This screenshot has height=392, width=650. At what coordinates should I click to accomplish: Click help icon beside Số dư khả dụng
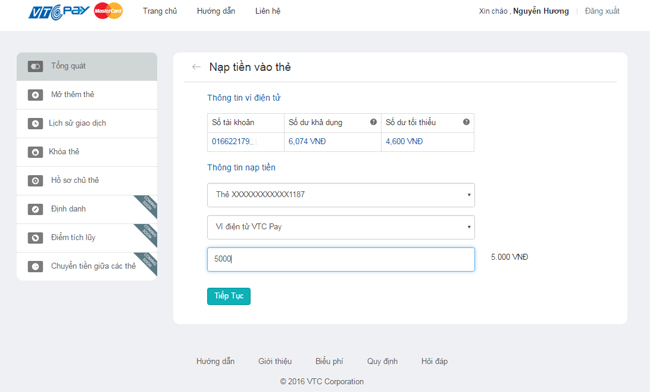tap(373, 122)
